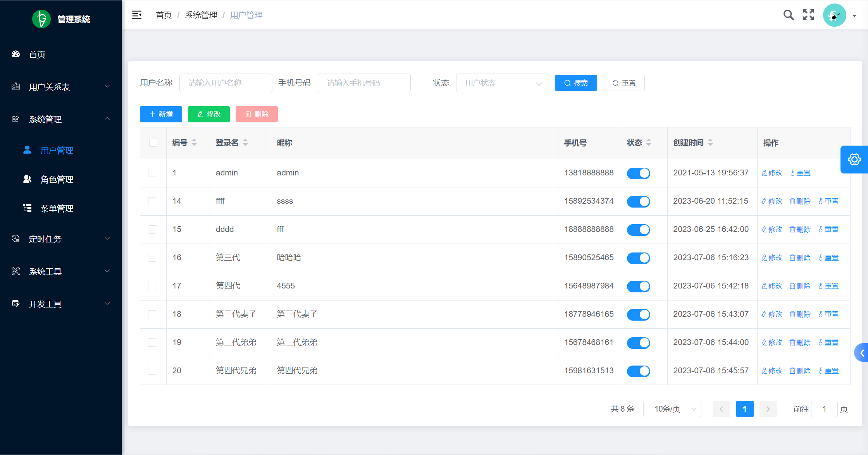
Task: Open 角色管理 in the sidebar
Action: coord(57,179)
